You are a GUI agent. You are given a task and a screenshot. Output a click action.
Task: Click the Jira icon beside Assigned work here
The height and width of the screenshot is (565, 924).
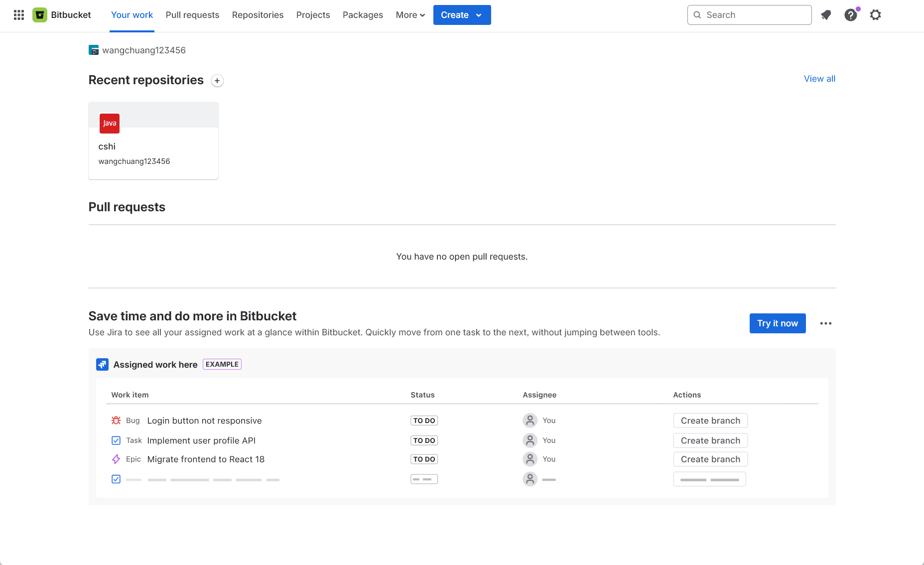(x=102, y=364)
